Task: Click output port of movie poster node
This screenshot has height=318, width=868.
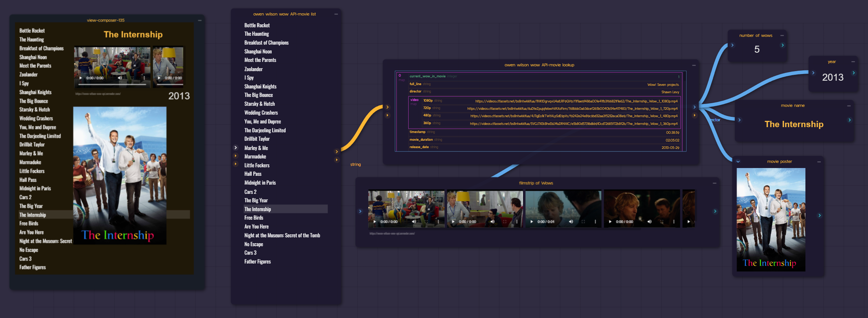Action: pyautogui.click(x=819, y=216)
